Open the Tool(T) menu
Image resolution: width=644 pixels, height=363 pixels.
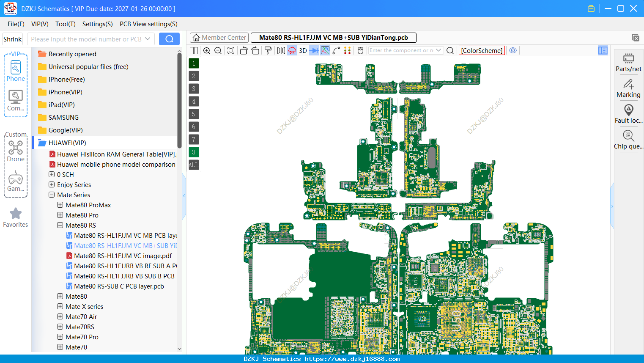pos(66,24)
